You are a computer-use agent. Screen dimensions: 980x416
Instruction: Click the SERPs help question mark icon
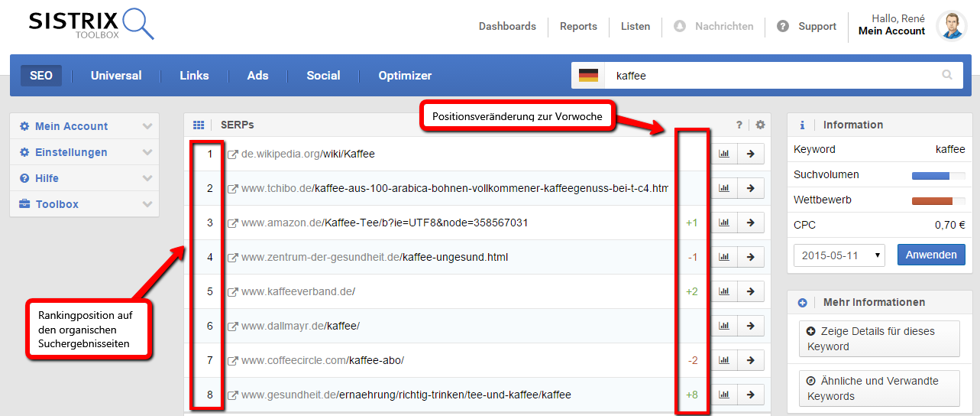click(x=739, y=125)
